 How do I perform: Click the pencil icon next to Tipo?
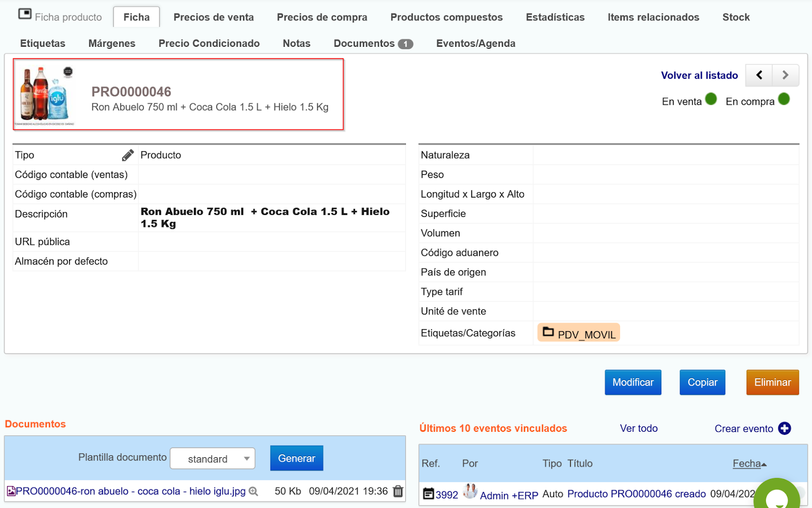(x=128, y=155)
